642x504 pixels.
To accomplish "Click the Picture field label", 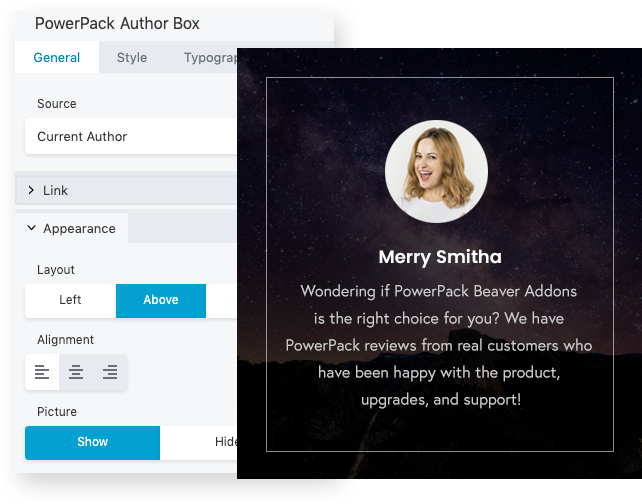I will (57, 411).
